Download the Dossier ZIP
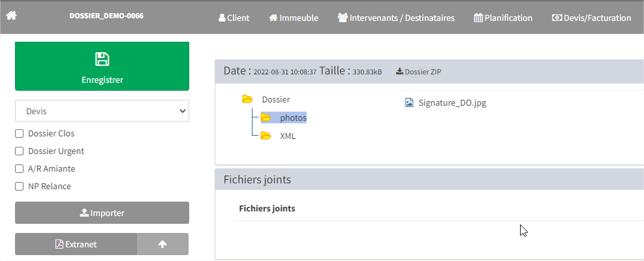644x261 pixels. point(418,72)
